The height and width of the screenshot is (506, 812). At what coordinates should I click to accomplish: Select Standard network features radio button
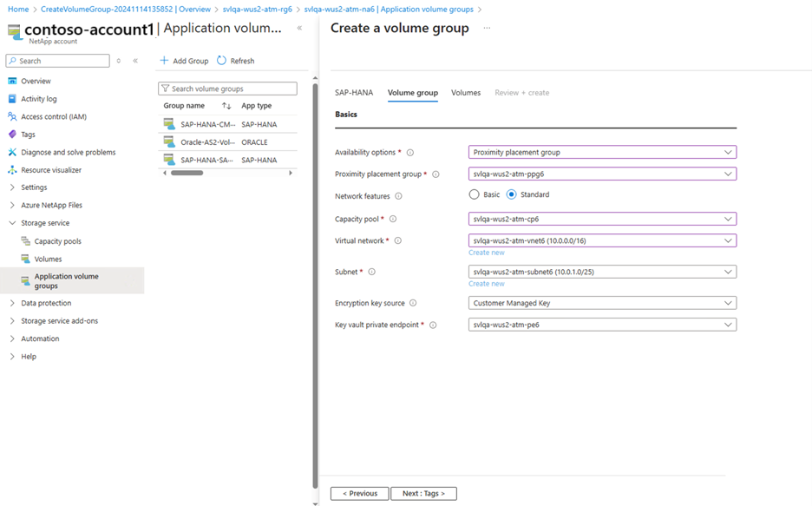(x=512, y=194)
